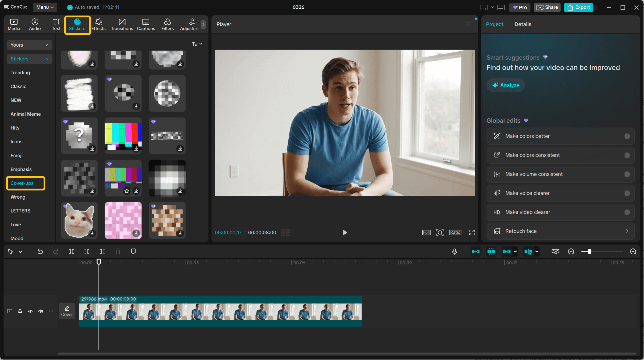This screenshot has width=644, height=360.
Task: Click the Undo arrow icon
Action: tap(40, 251)
